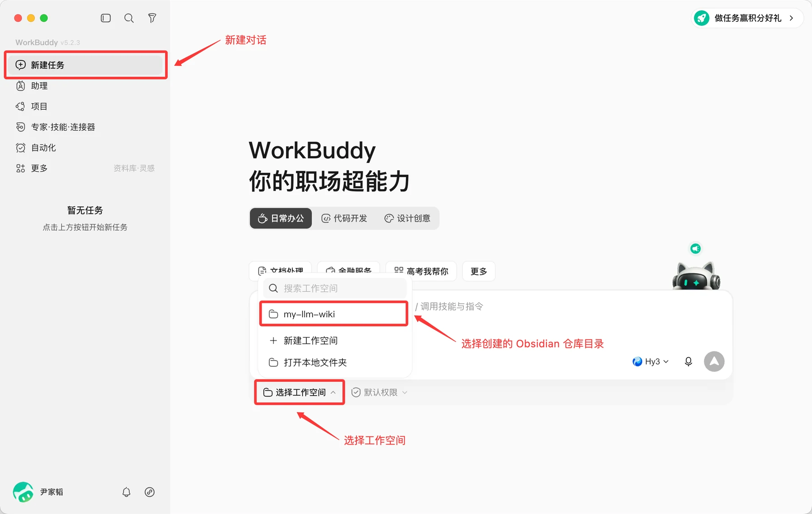812x514 pixels.
Task: Select the 日常办公 tab
Action: pos(281,218)
